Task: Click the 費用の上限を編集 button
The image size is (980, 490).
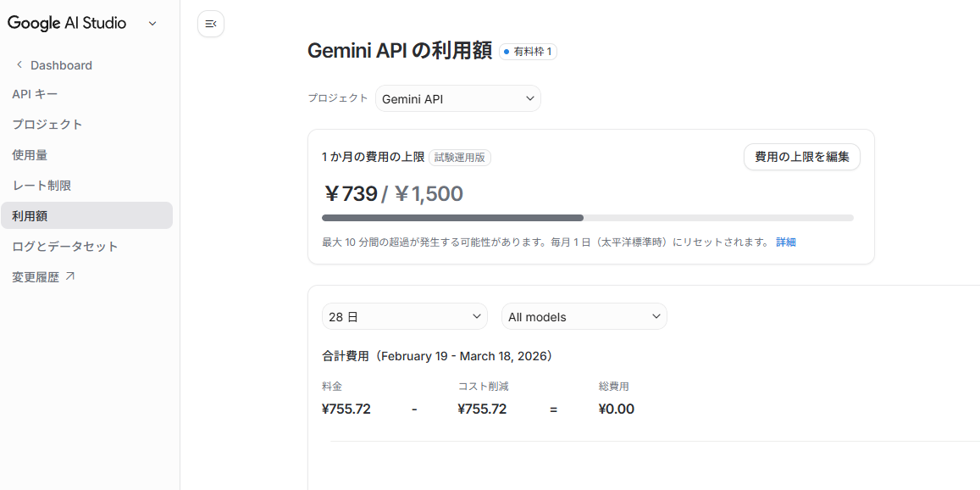Action: [801, 157]
